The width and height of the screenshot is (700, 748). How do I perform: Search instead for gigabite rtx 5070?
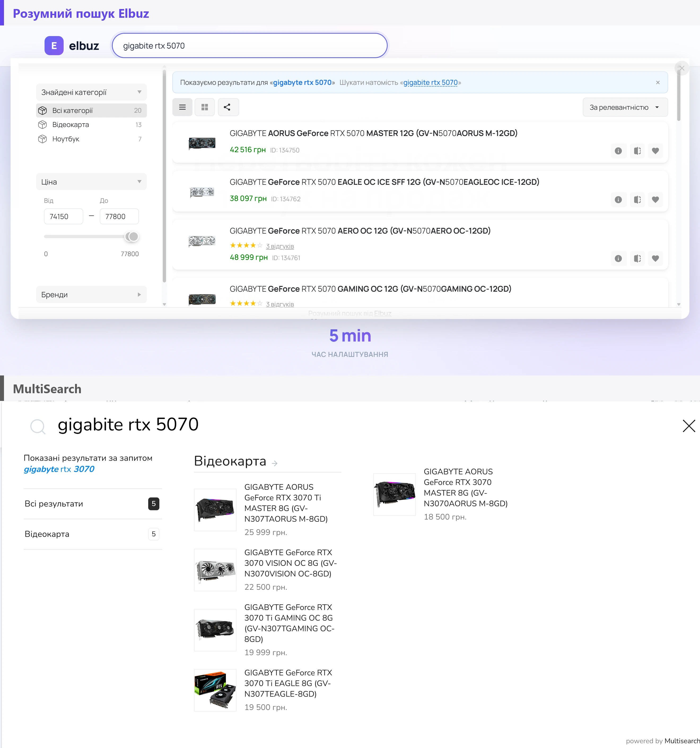coord(430,82)
